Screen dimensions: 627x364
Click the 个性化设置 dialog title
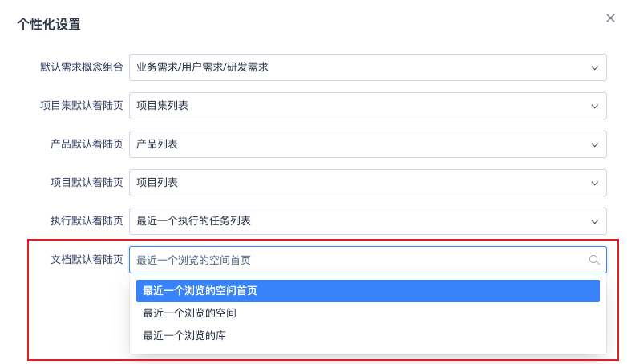click(49, 24)
